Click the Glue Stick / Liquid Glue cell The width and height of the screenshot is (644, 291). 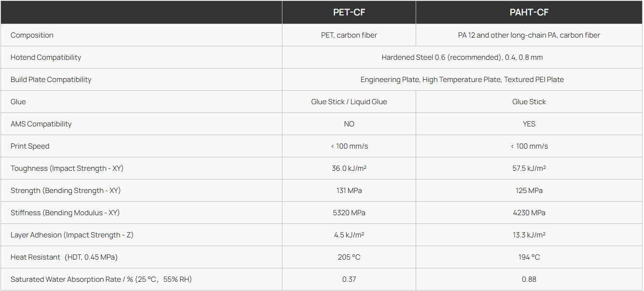349,102
